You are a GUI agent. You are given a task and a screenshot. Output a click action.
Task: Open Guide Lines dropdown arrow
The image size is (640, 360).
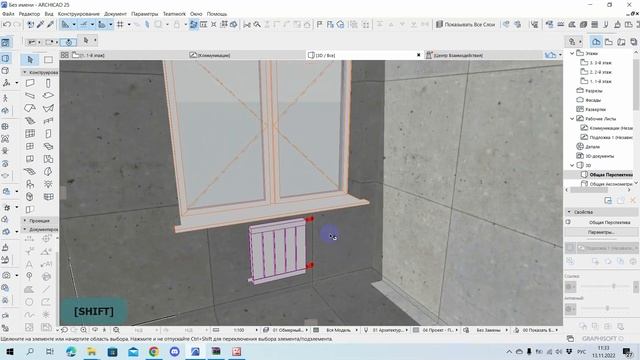pyautogui.click(x=74, y=24)
